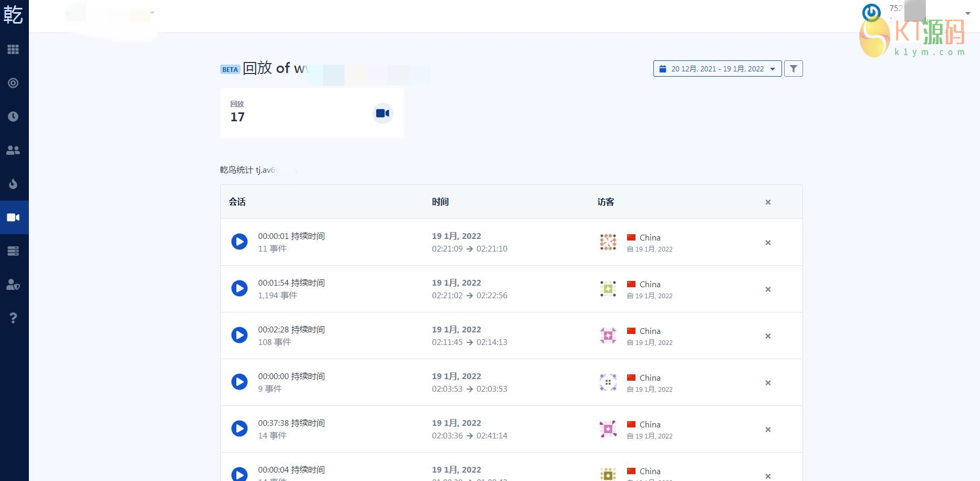Click the "乾鸟统计" website name above the table

click(236, 170)
